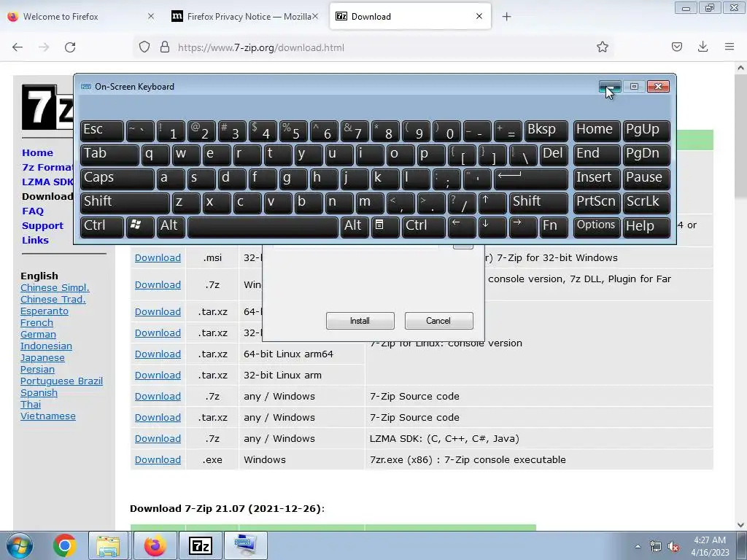747x560 pixels.
Task: Toggle the right Shift key
Action: coord(539,203)
